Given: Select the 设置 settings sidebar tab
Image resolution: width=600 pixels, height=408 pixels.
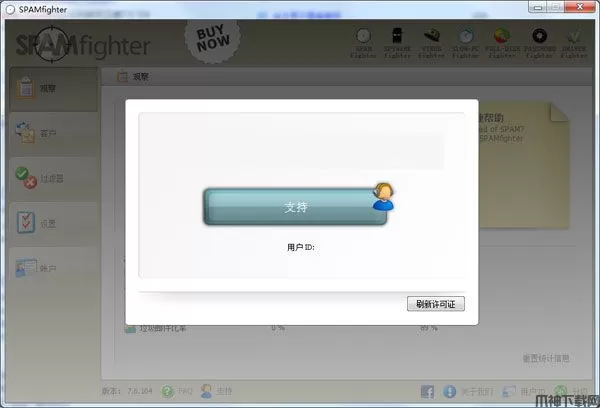Looking at the screenshot, I should point(54,223).
